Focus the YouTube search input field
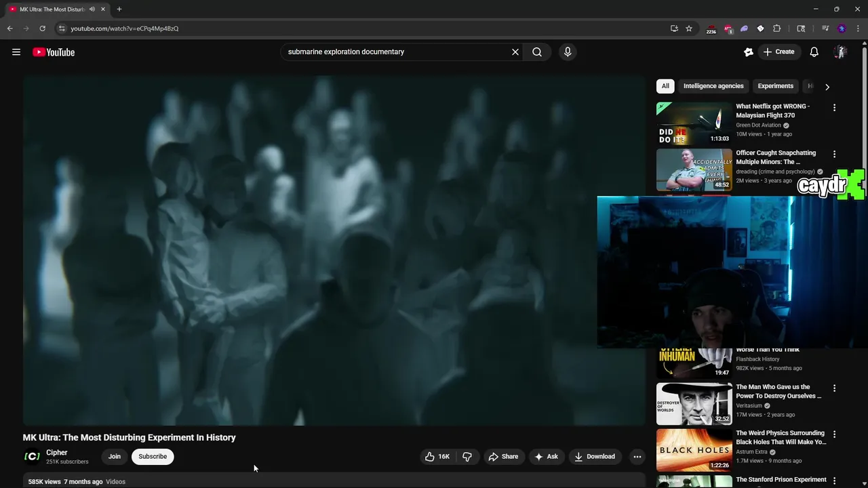 pos(397,52)
